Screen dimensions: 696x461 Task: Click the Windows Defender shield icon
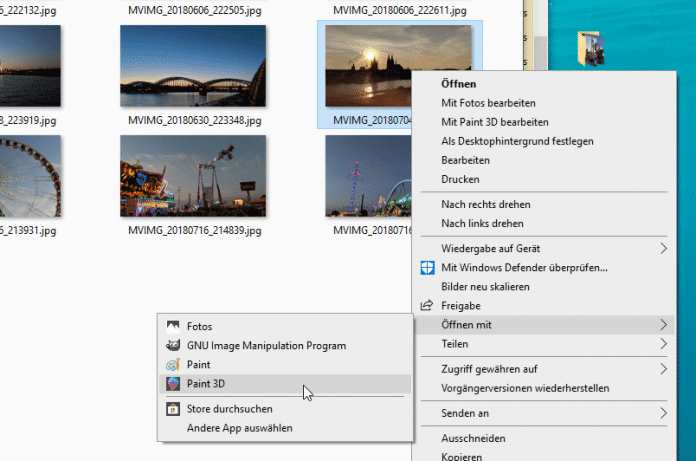point(427,268)
